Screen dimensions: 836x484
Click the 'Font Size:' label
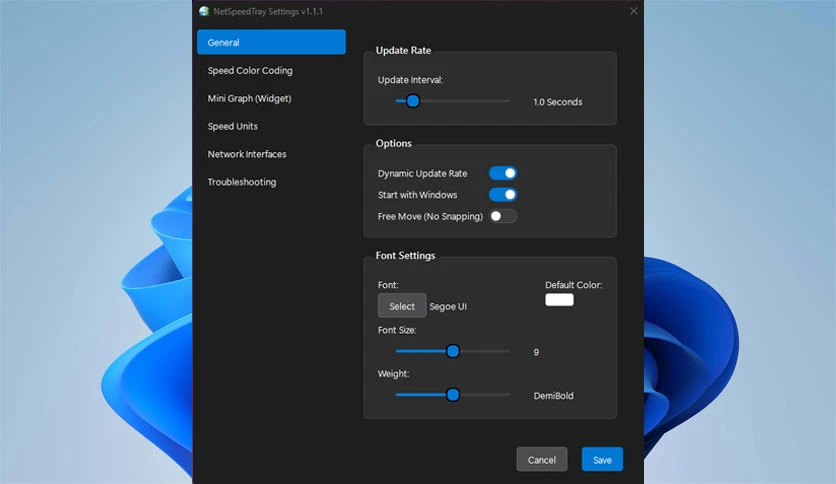397,330
